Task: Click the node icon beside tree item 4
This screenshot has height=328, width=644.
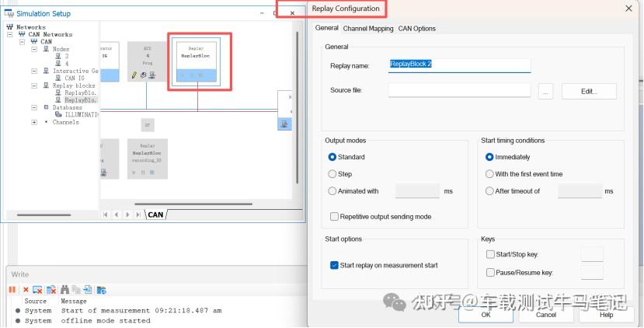Action: (58, 63)
